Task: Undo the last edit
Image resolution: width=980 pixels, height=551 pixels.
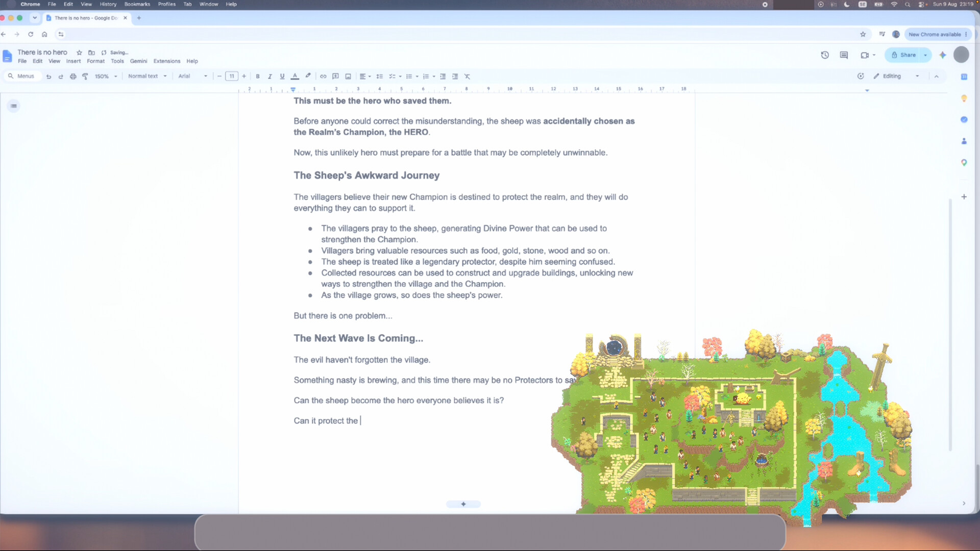Action: 48,77
